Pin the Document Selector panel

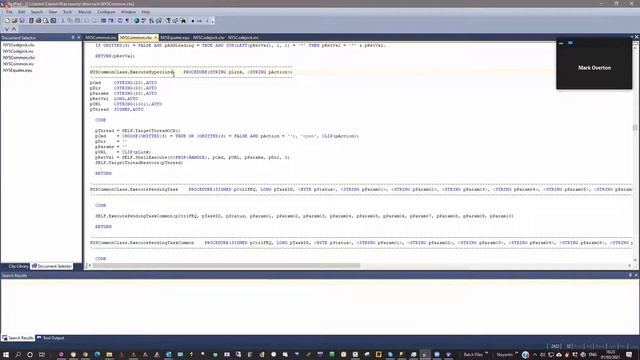coord(73,37)
